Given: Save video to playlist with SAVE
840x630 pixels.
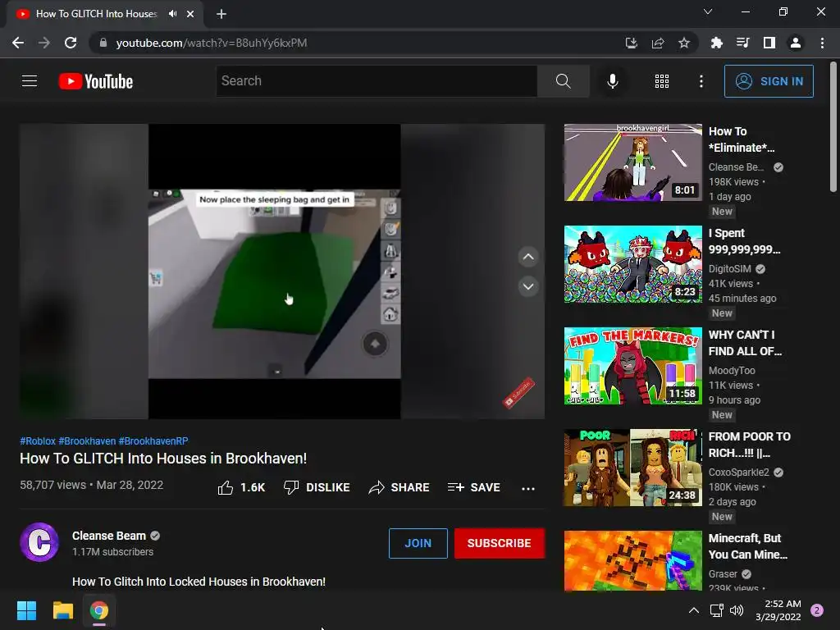Looking at the screenshot, I should (474, 487).
